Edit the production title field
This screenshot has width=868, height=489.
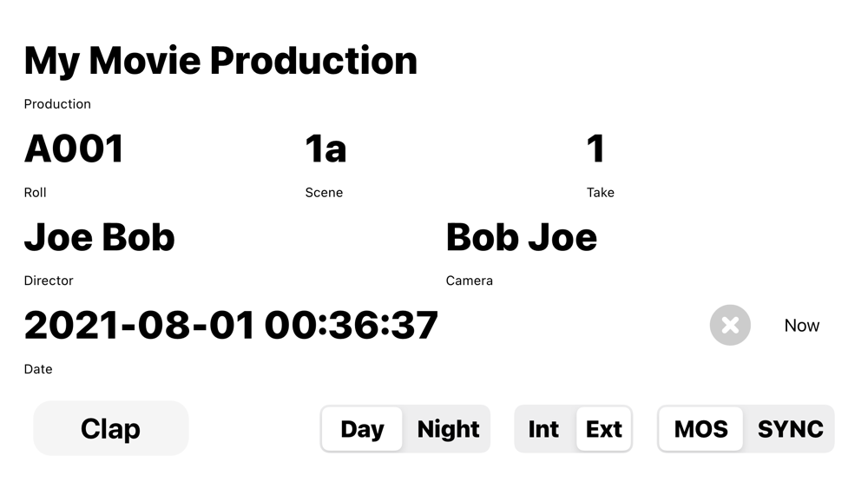[x=220, y=61]
